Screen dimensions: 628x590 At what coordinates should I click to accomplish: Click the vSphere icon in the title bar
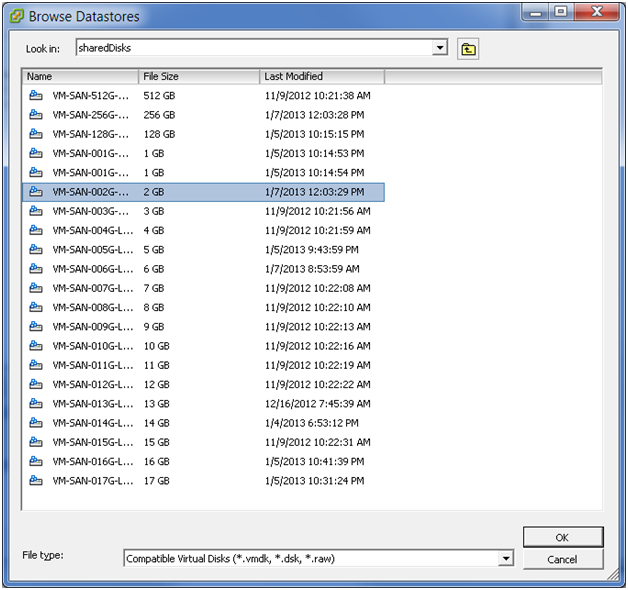click(x=17, y=16)
